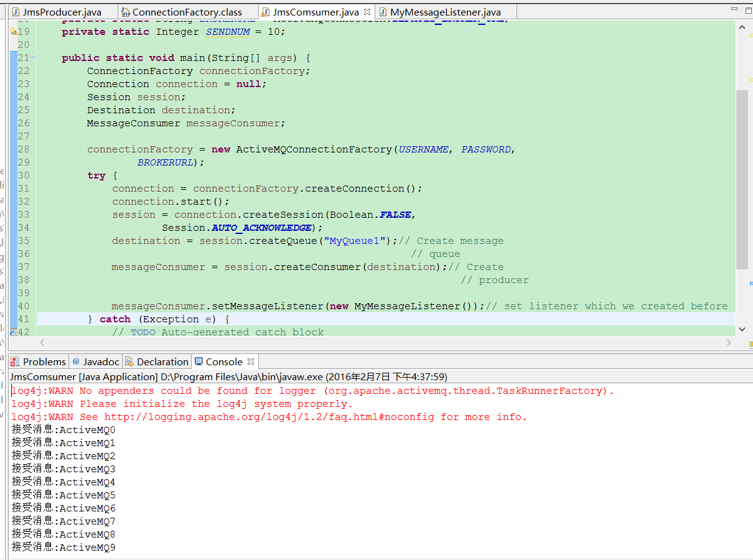Click the catch keyword on line 41

click(115, 319)
